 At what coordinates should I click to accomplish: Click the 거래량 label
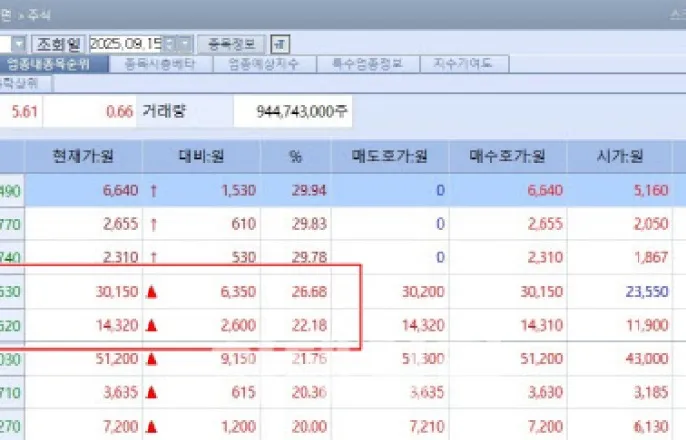pyautogui.click(x=164, y=111)
